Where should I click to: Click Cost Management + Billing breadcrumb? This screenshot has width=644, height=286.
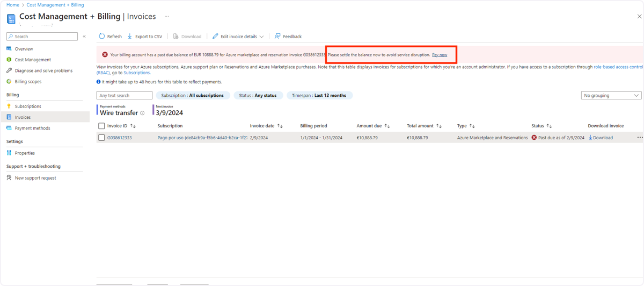point(55,5)
